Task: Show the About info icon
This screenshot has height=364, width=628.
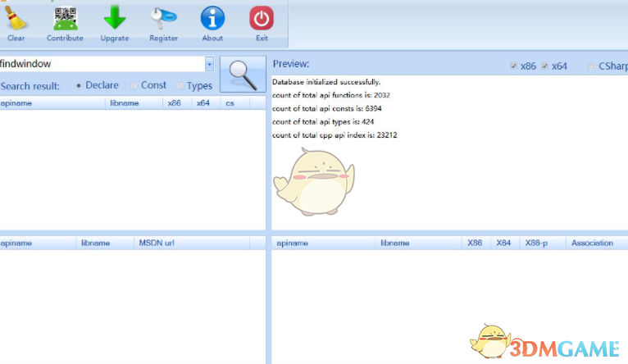Action: pyautogui.click(x=212, y=18)
